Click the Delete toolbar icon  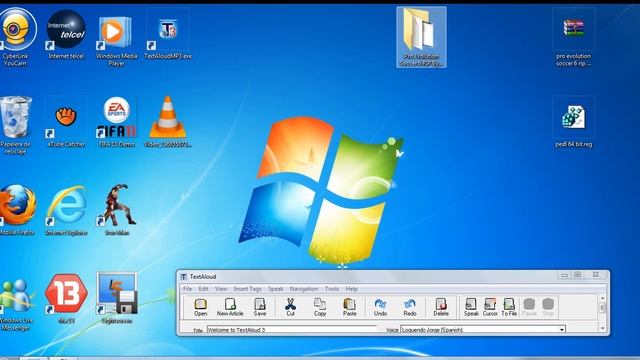tap(441, 307)
